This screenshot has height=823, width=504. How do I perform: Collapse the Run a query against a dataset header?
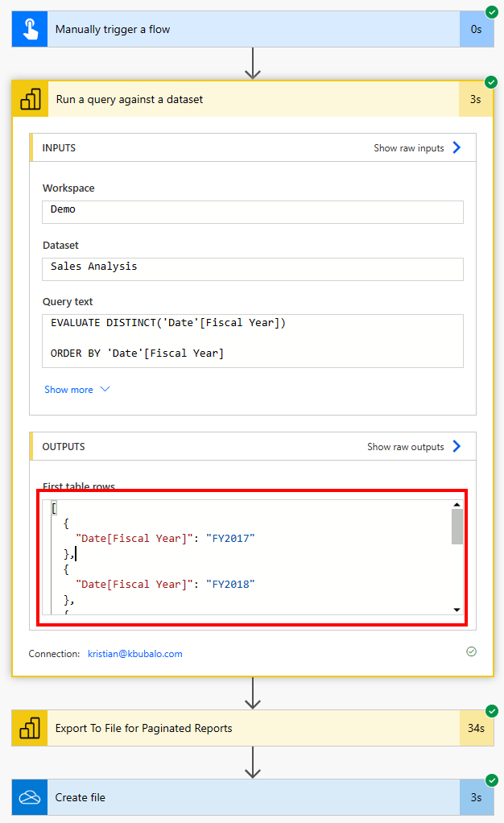pyautogui.click(x=242, y=100)
